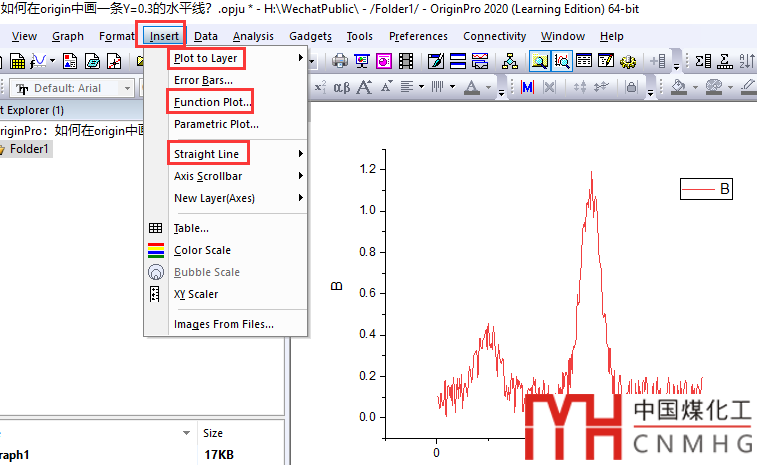This screenshot has width=757, height=465.
Task: Click the Decrease Font Size small A
Action: [387, 87]
